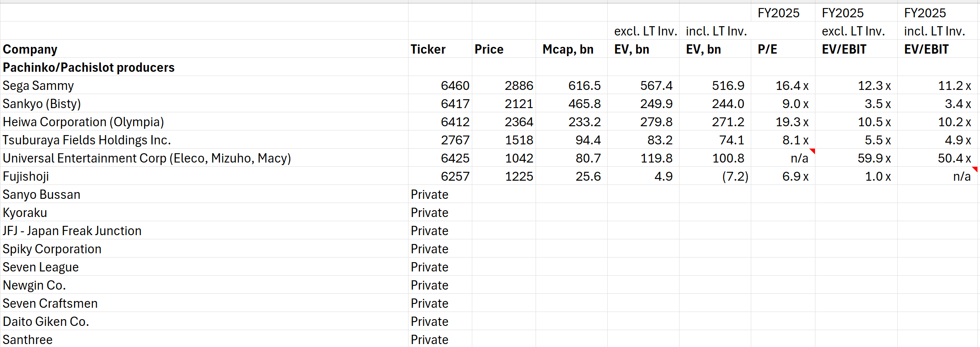Viewport: 980px width, 347px height.
Task: Select the Sega Sammy company cell
Action: click(204, 85)
